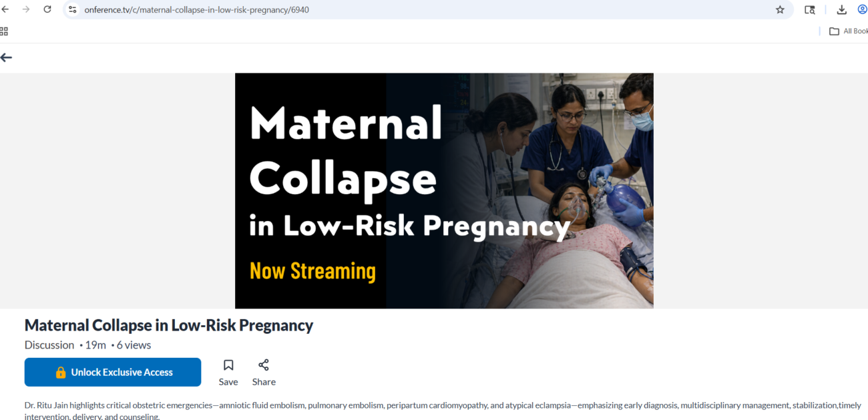Open site information icon in address bar
The height and width of the screenshot is (420, 868).
73,9
